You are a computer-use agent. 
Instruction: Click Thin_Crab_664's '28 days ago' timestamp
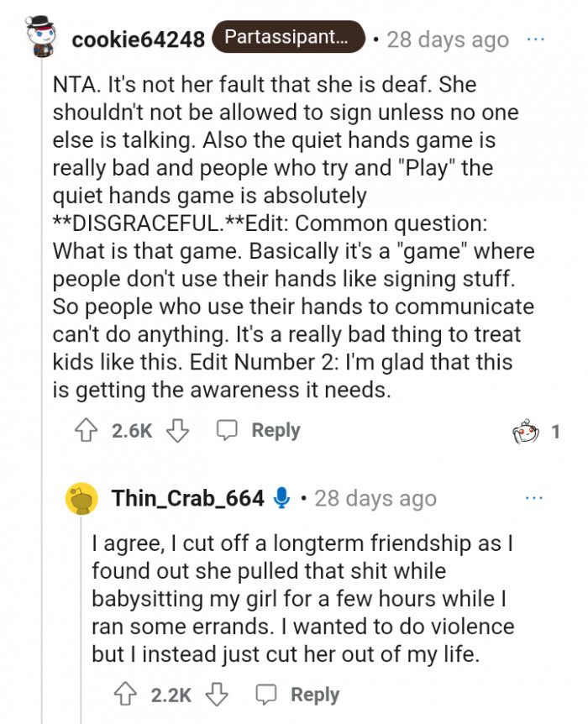coord(375,498)
